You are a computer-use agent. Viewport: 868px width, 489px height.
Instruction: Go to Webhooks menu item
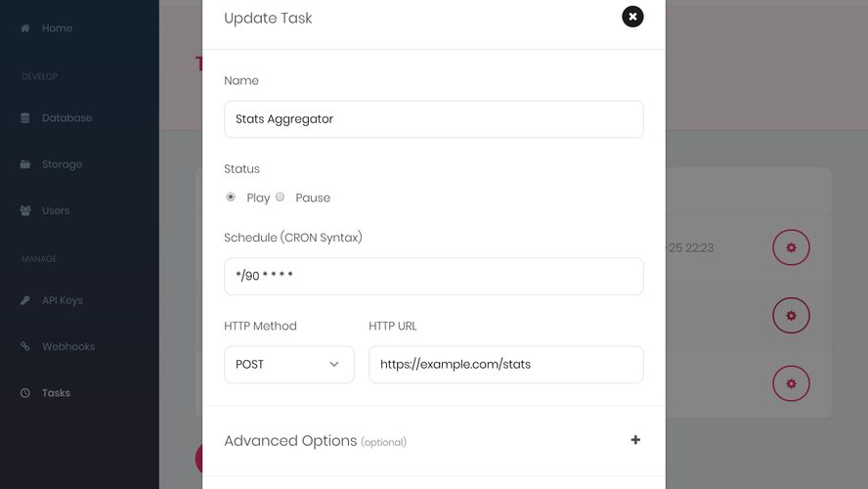pos(68,346)
